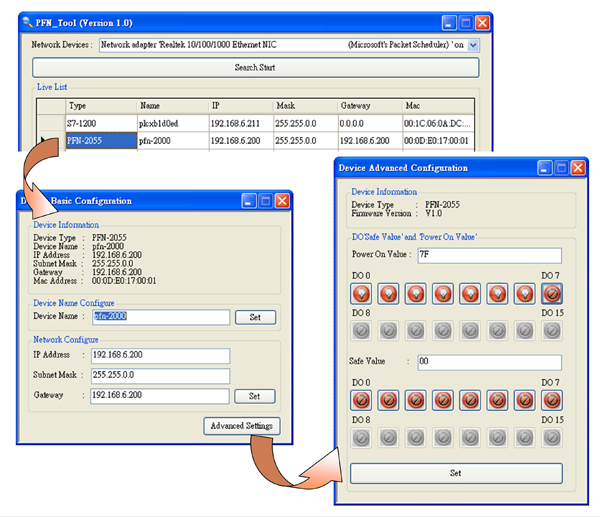600x517 pixels.
Task: Focus the IP Address input field
Action: pos(160,356)
